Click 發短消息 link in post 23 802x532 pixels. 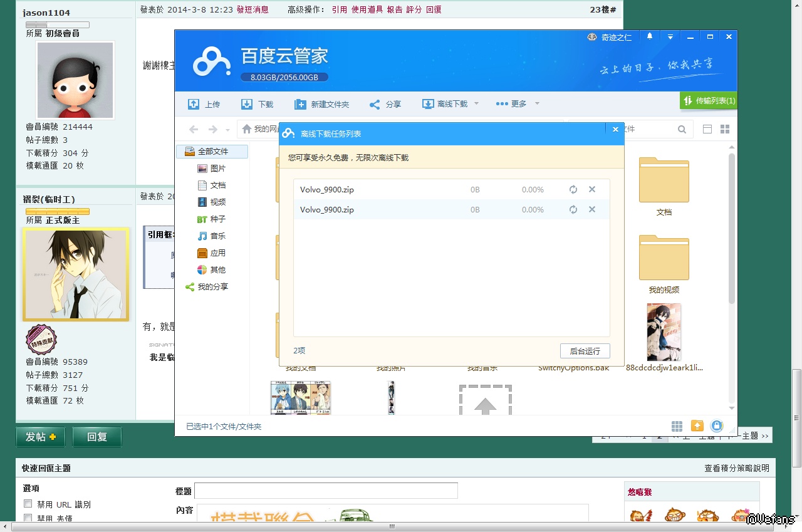[253, 9]
